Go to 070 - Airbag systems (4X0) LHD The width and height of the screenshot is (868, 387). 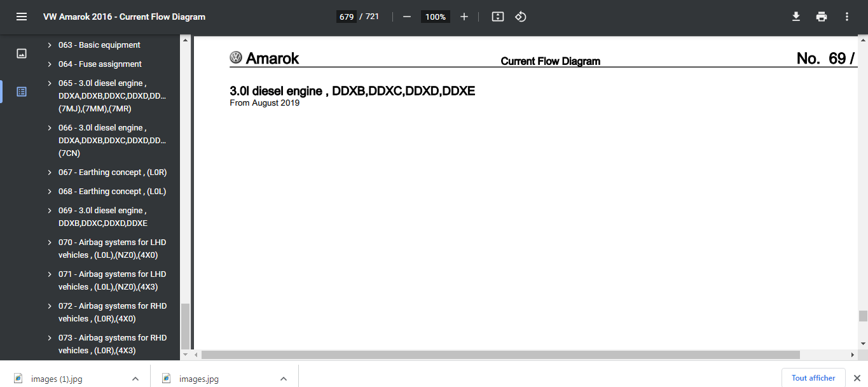[112, 249]
